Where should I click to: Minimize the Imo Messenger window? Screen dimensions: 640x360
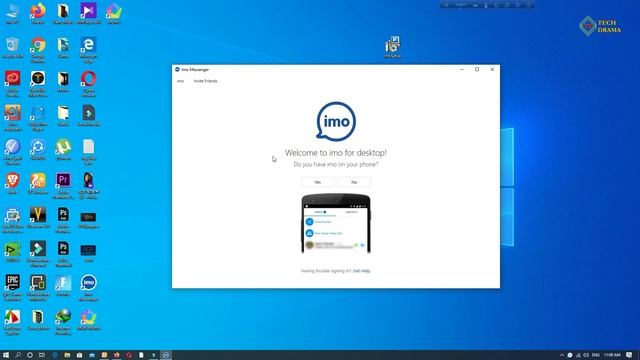(462, 69)
